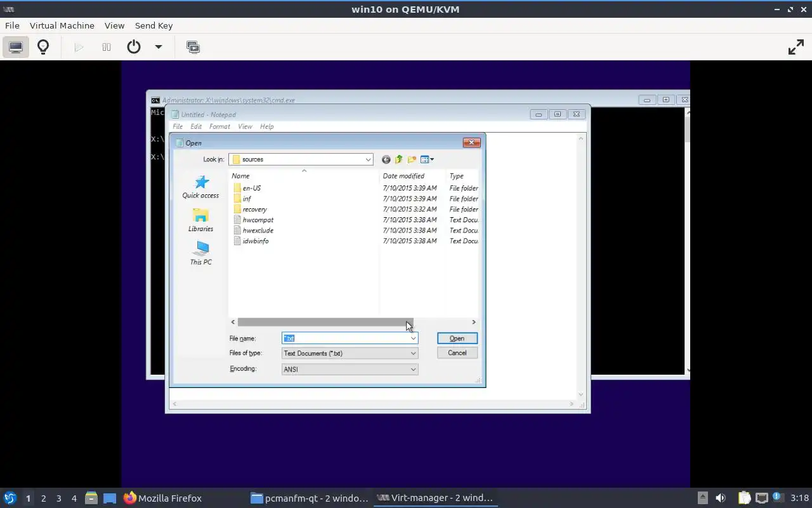Open the Send Key menu
This screenshot has width=812, height=508.
(x=154, y=25)
